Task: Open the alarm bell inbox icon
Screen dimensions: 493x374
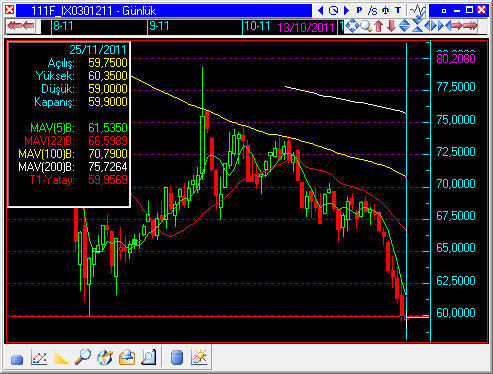Action: (x=127, y=357)
